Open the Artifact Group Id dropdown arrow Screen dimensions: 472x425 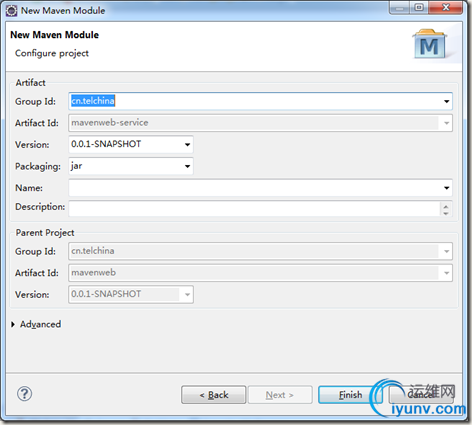tap(446, 101)
